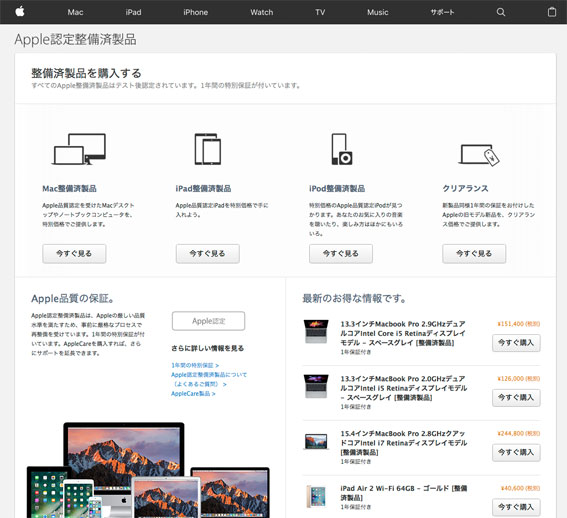Click the ¥151,400 price
The image size is (567, 518).
(519, 324)
